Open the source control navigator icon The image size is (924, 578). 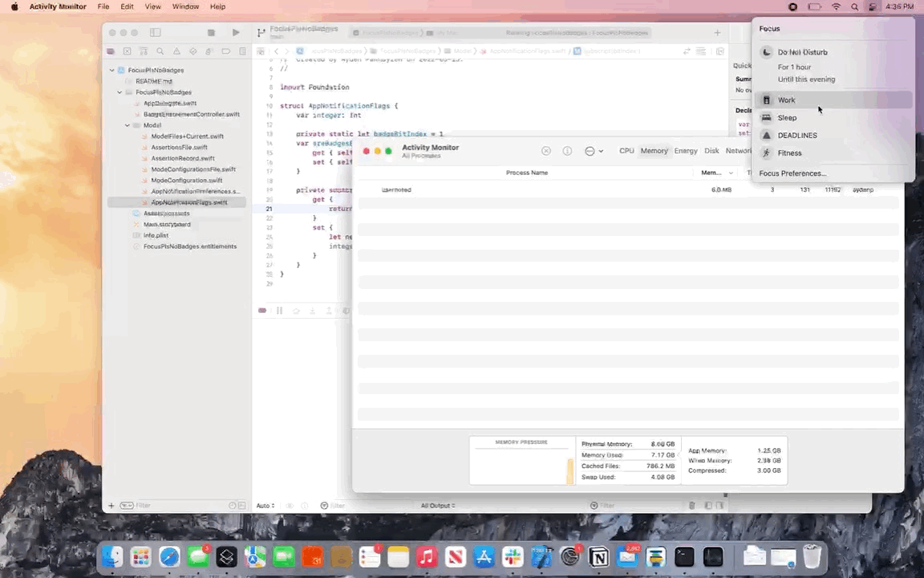[127, 51]
